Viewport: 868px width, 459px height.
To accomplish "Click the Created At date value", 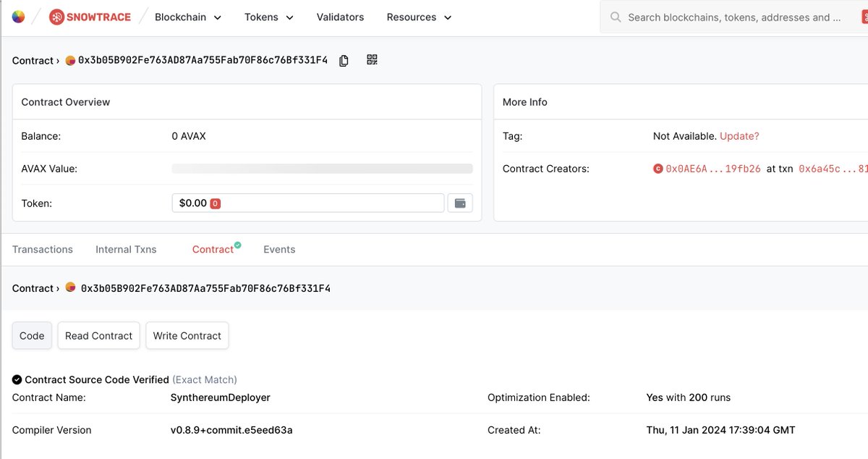I will (x=720, y=430).
